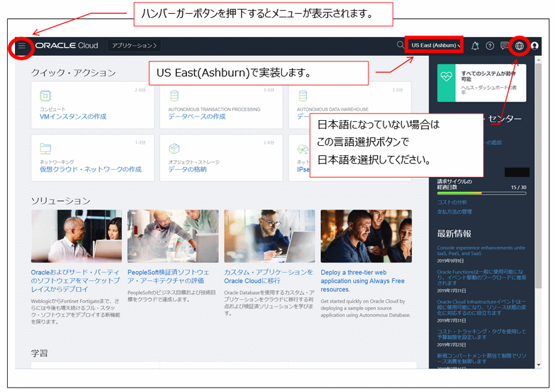
Task: Open the 支払方法の管理 link
Action: point(454,212)
